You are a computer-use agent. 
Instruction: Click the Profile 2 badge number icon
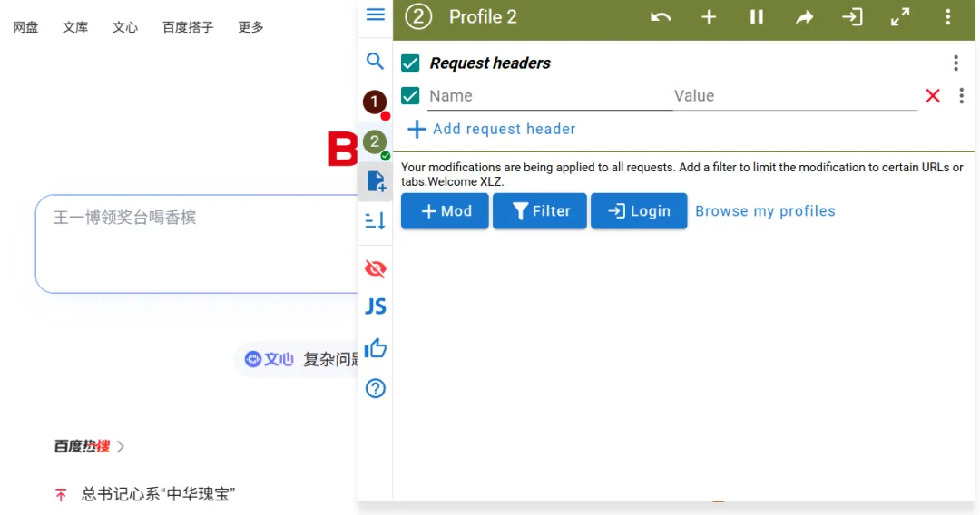(x=418, y=17)
